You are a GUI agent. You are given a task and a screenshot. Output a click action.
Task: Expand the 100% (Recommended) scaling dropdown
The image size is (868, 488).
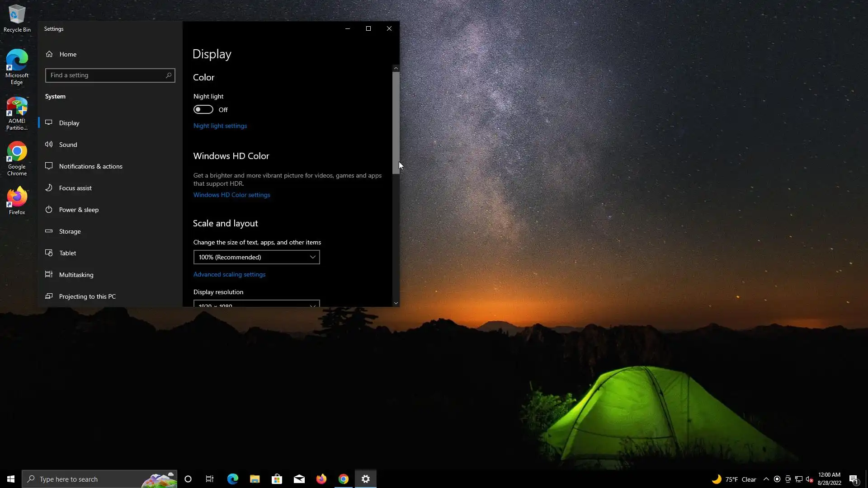[x=256, y=257]
